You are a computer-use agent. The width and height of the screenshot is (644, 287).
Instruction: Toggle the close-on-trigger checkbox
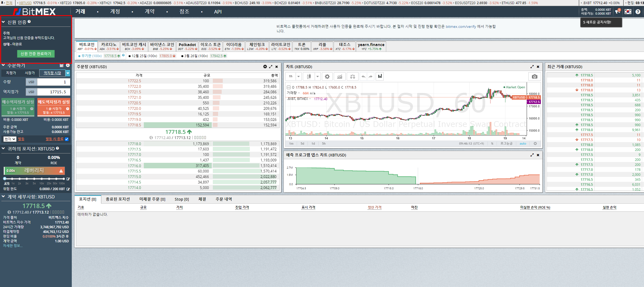67,139
